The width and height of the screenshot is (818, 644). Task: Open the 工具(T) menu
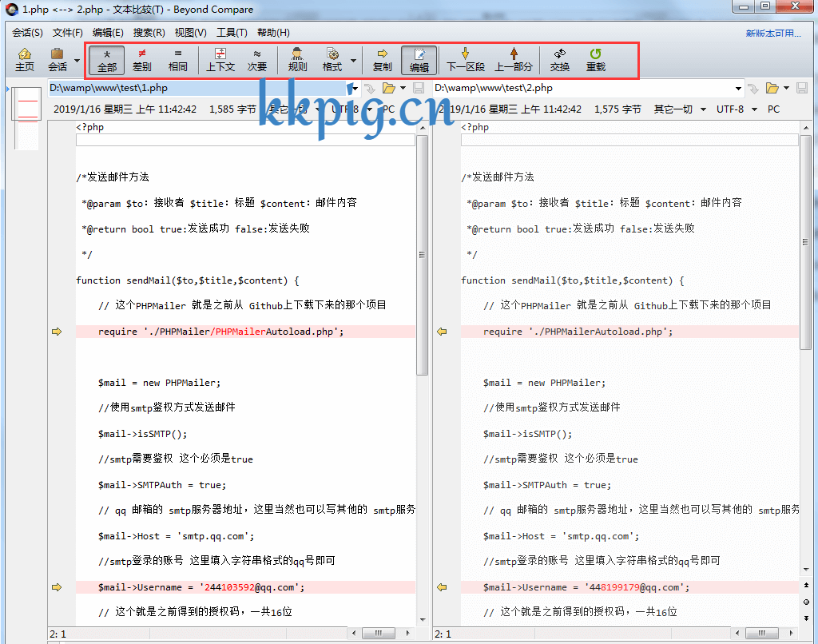click(232, 32)
